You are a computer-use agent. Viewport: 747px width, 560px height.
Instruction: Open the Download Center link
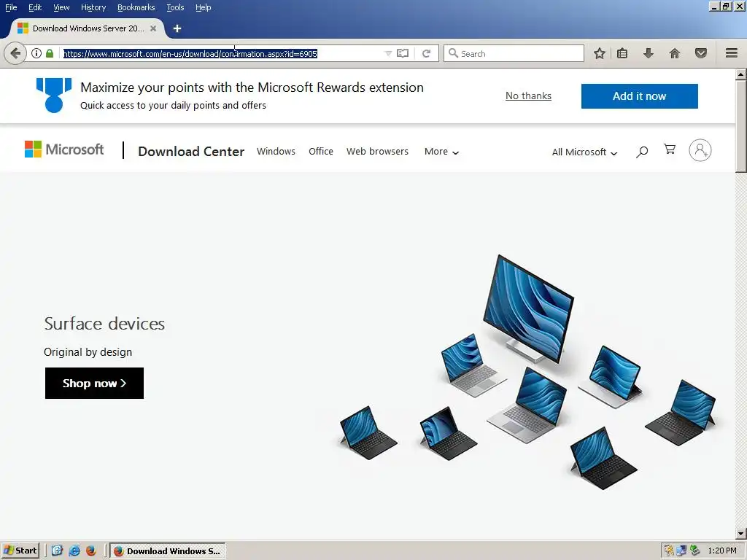point(191,152)
